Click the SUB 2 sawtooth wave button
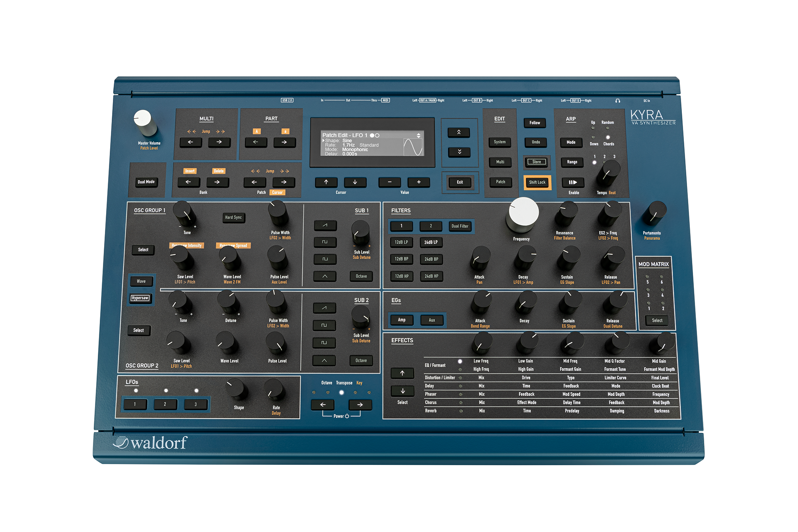The image size is (798, 532). click(324, 308)
